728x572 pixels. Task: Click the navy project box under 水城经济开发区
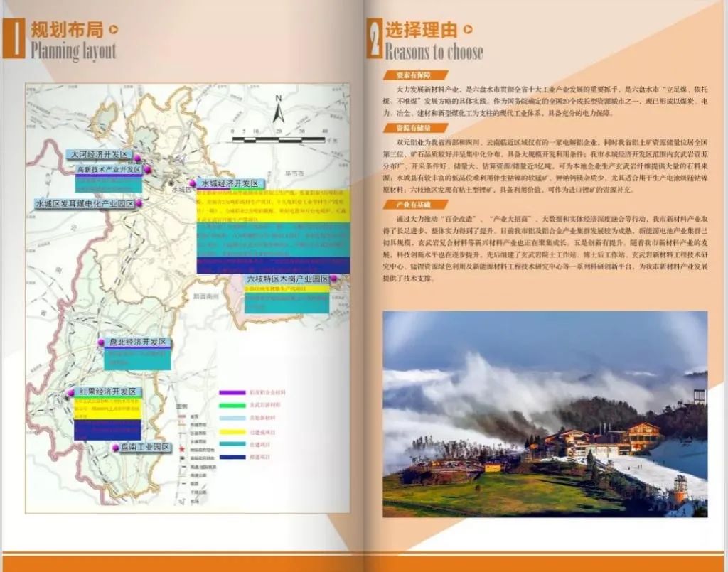pyautogui.click(x=273, y=265)
